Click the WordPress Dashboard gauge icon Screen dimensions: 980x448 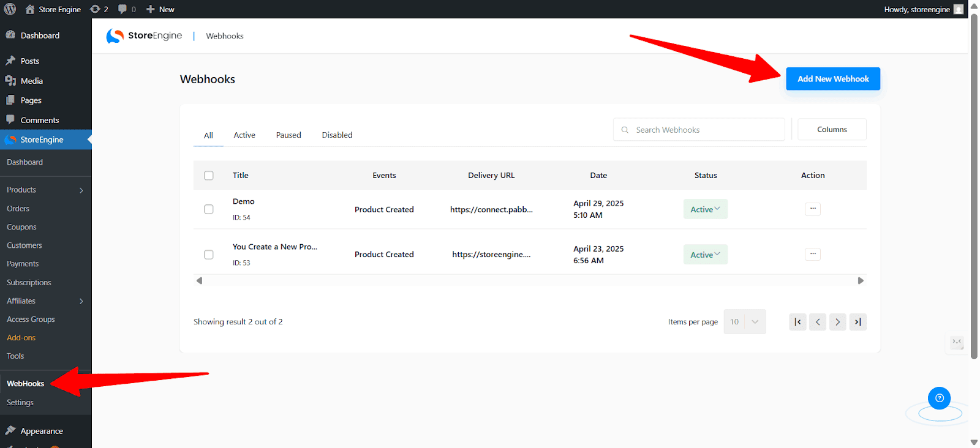10,35
